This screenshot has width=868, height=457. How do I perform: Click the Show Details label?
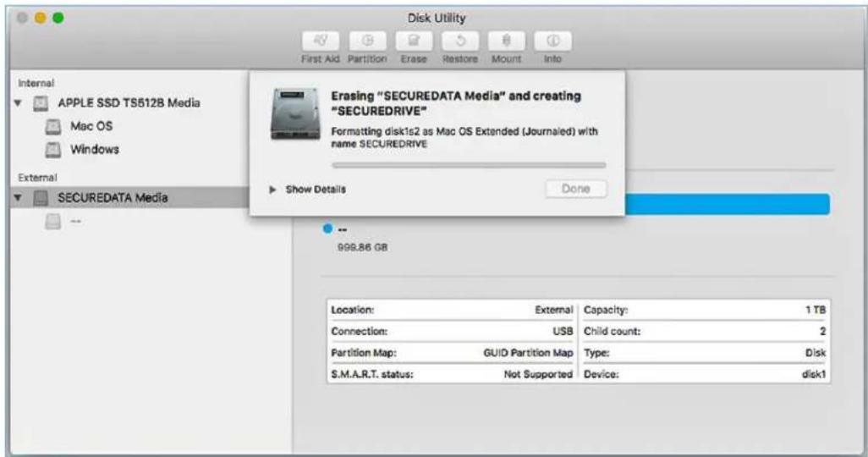click(x=316, y=190)
